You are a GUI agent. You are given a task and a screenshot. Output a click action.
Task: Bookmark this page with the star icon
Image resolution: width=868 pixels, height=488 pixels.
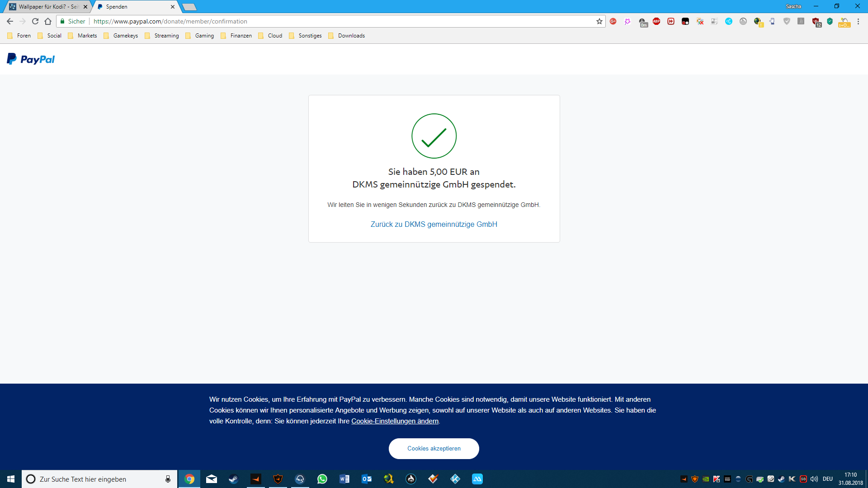[x=599, y=21]
